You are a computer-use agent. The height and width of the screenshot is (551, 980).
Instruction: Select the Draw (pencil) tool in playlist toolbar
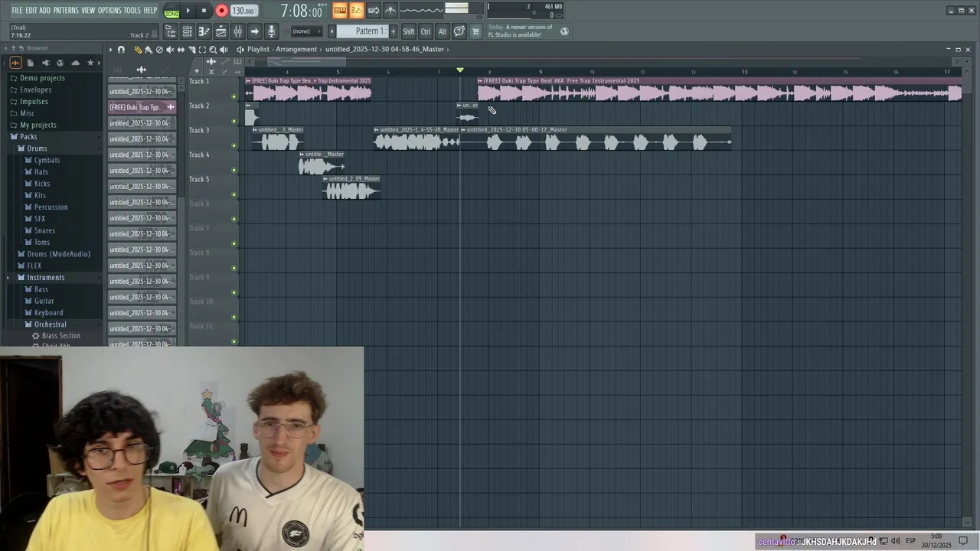coord(138,50)
